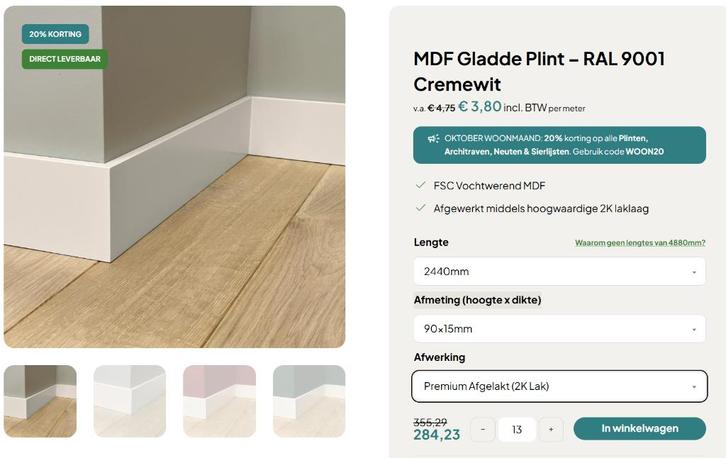Click the megaphone icon in promo banner
The height and width of the screenshot is (458, 726).
pos(433,138)
